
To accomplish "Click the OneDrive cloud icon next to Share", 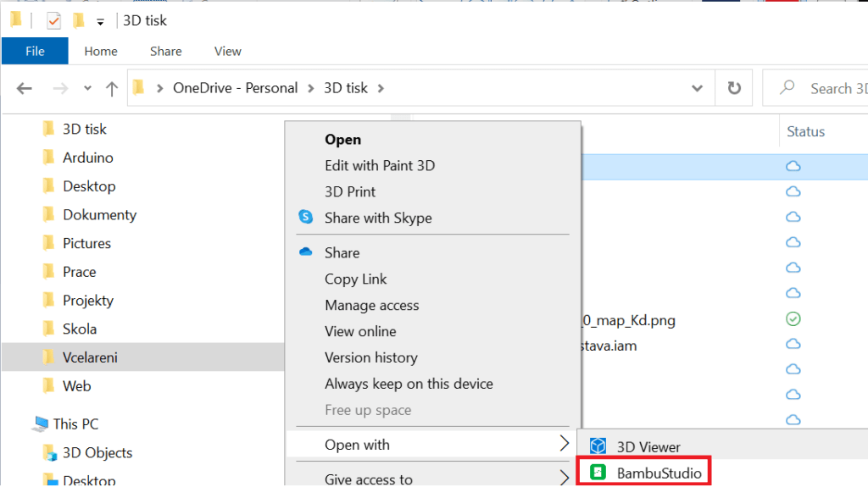I will [x=305, y=252].
